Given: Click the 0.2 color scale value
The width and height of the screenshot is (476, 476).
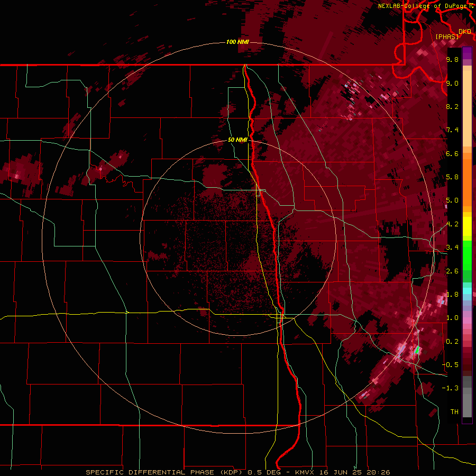Looking at the screenshot, I should pyautogui.click(x=452, y=342).
